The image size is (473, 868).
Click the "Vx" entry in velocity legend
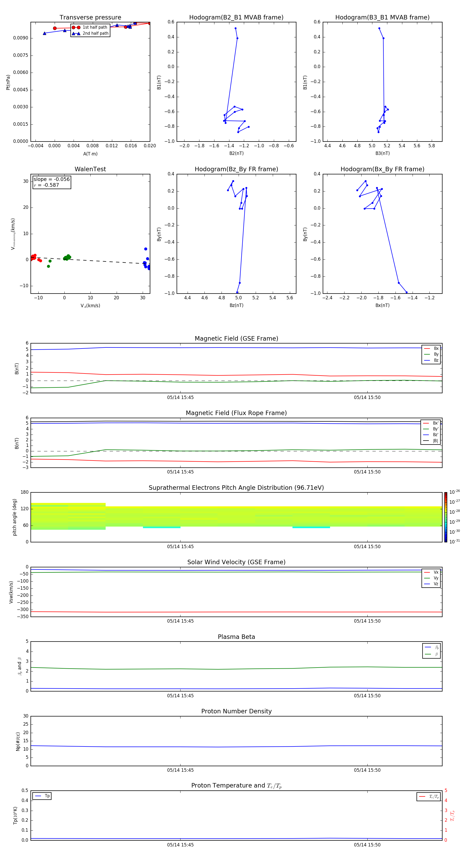pyautogui.click(x=431, y=572)
